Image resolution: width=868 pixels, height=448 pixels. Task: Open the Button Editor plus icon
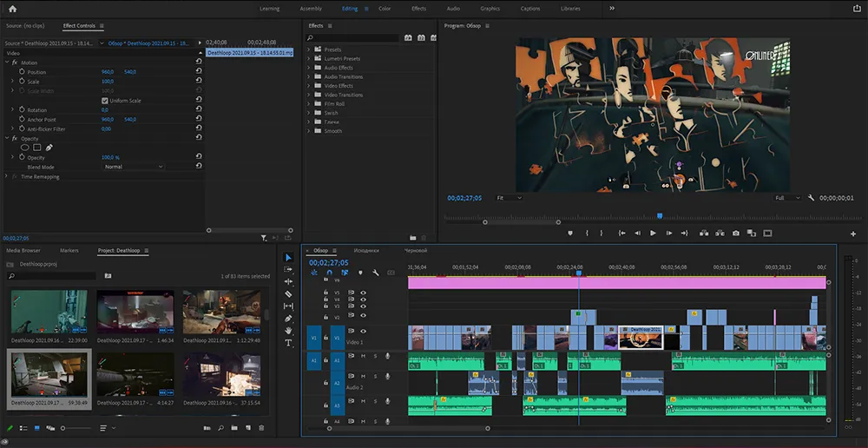[853, 234]
